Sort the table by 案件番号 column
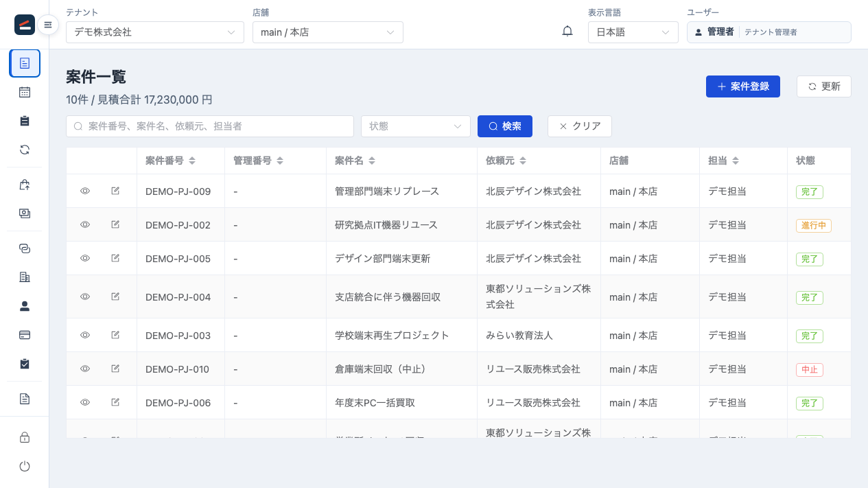 point(192,161)
